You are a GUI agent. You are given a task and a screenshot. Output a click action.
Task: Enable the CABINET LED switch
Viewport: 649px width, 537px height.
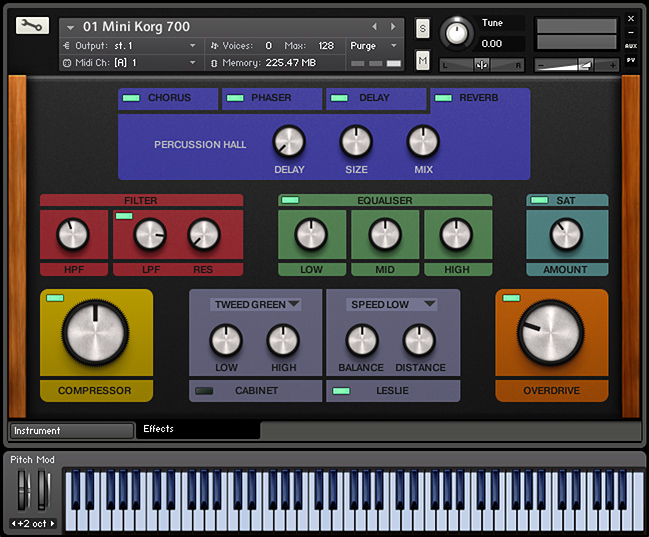pyautogui.click(x=204, y=391)
